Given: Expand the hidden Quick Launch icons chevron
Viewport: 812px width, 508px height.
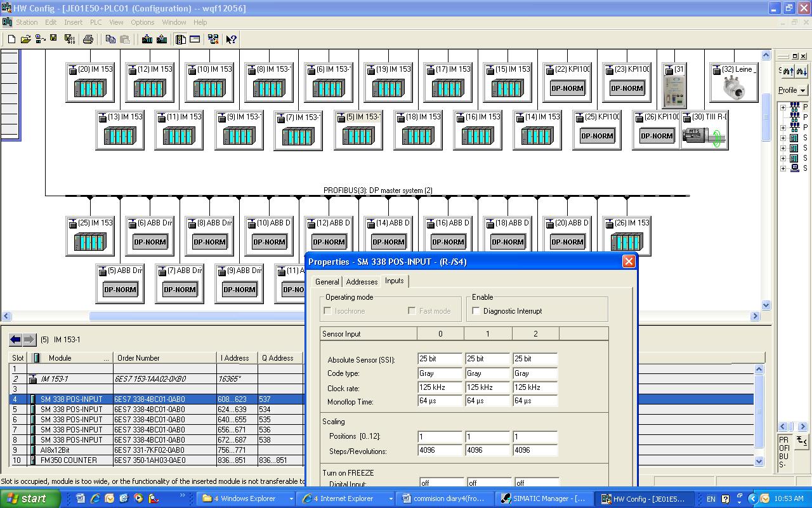Looking at the screenshot, I should coord(183,495).
